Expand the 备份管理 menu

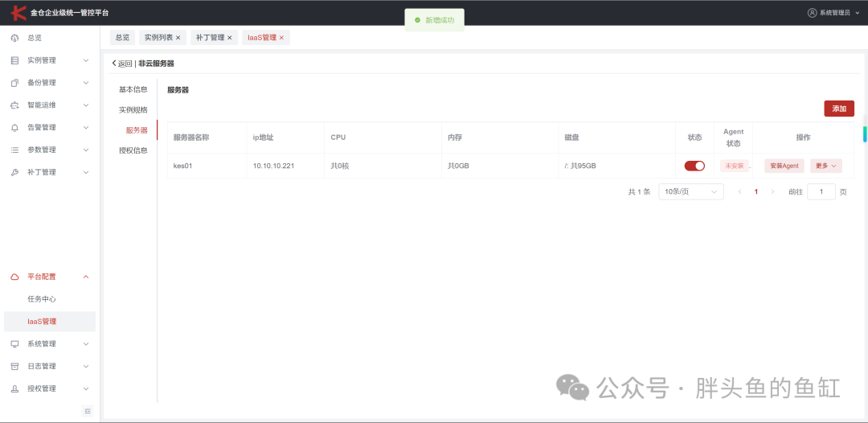coord(86,83)
